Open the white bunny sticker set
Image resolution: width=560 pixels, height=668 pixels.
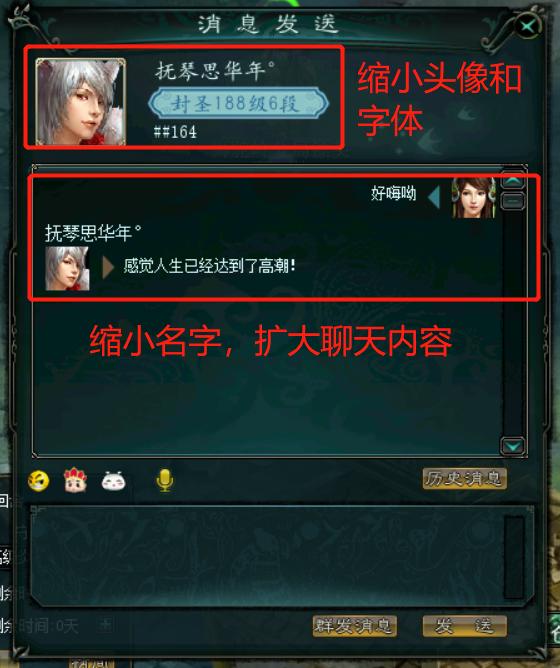click(x=113, y=481)
